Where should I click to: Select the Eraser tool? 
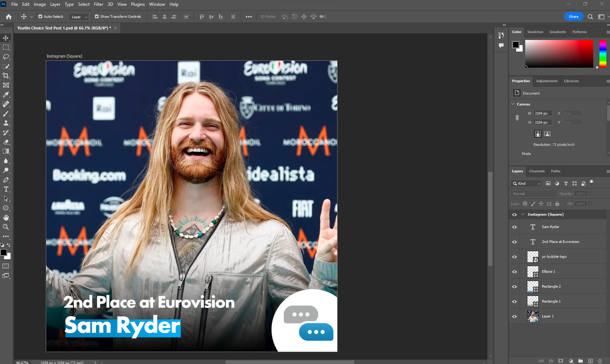[x=6, y=142]
